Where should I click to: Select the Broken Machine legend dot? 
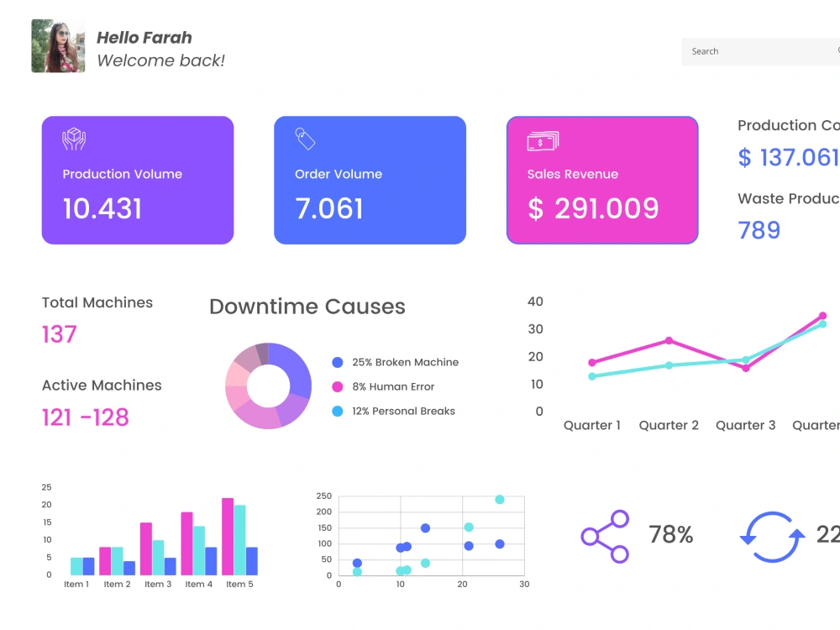point(338,362)
